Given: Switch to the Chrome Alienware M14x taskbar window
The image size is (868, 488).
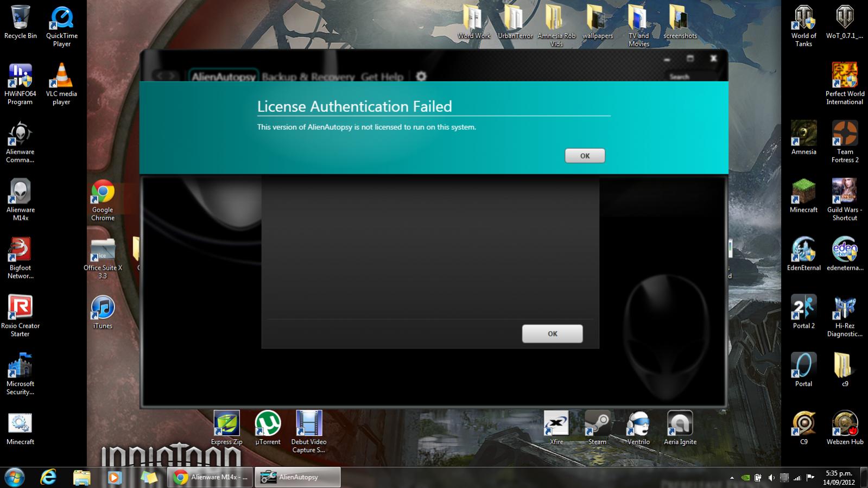Looking at the screenshot, I should pyautogui.click(x=210, y=477).
